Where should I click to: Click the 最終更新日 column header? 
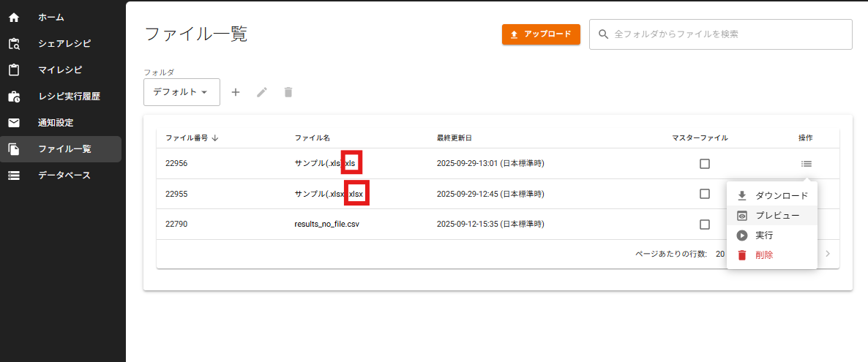(454, 137)
